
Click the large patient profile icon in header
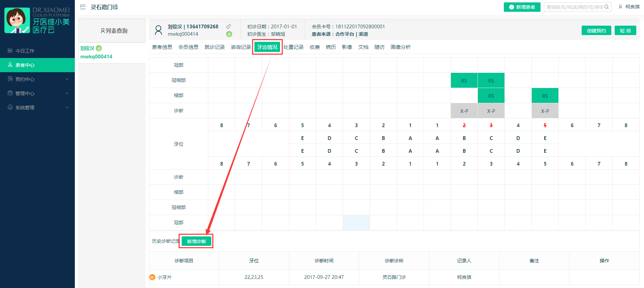pyautogui.click(x=158, y=30)
